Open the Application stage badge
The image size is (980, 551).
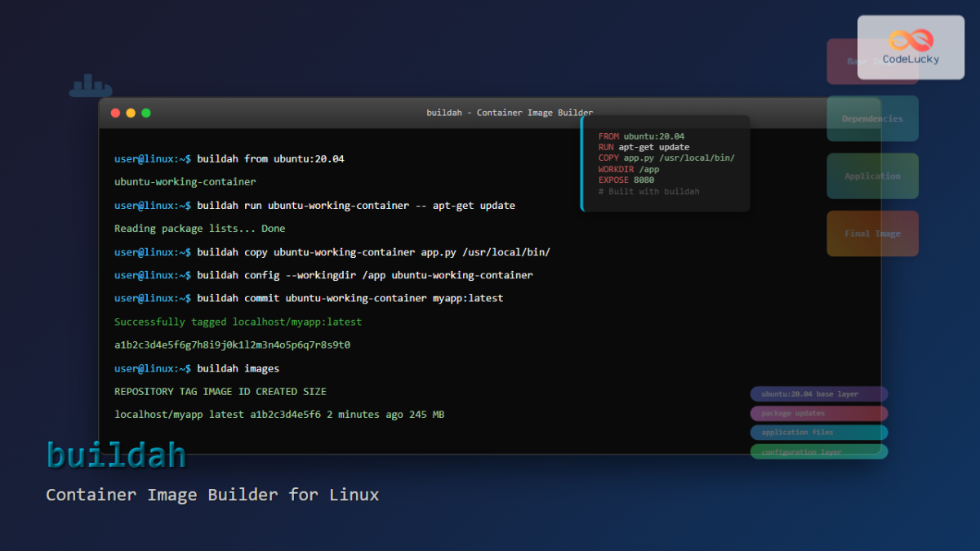click(872, 176)
